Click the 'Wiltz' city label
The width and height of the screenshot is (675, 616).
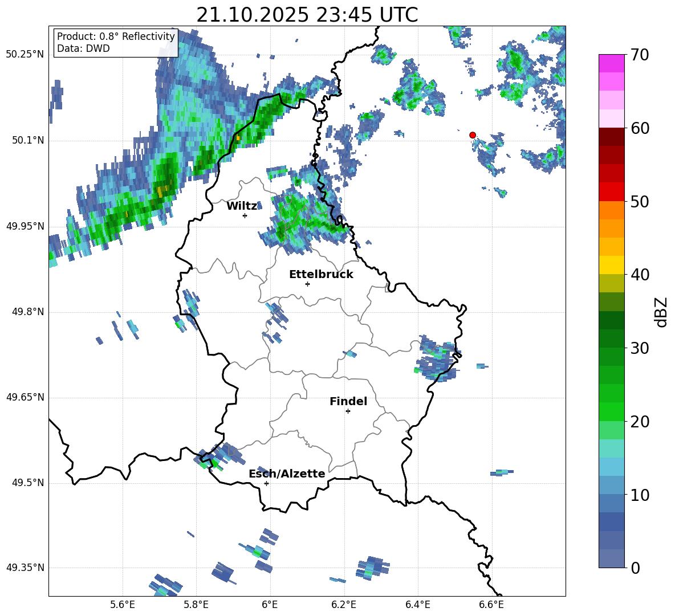pos(242,206)
